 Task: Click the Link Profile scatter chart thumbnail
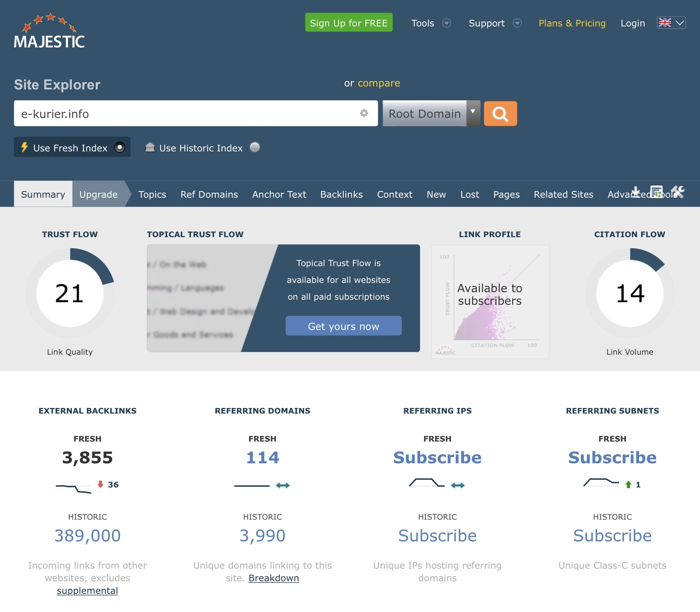(x=490, y=302)
